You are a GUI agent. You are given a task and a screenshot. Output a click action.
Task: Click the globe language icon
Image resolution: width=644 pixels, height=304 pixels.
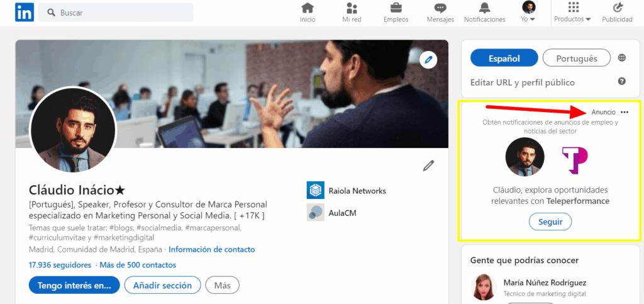click(x=622, y=57)
